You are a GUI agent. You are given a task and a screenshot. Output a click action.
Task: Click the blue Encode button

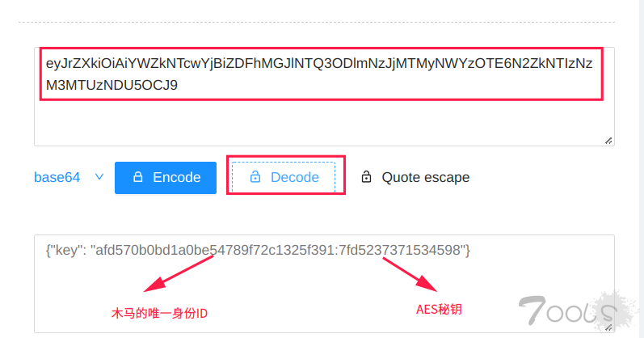[166, 178]
